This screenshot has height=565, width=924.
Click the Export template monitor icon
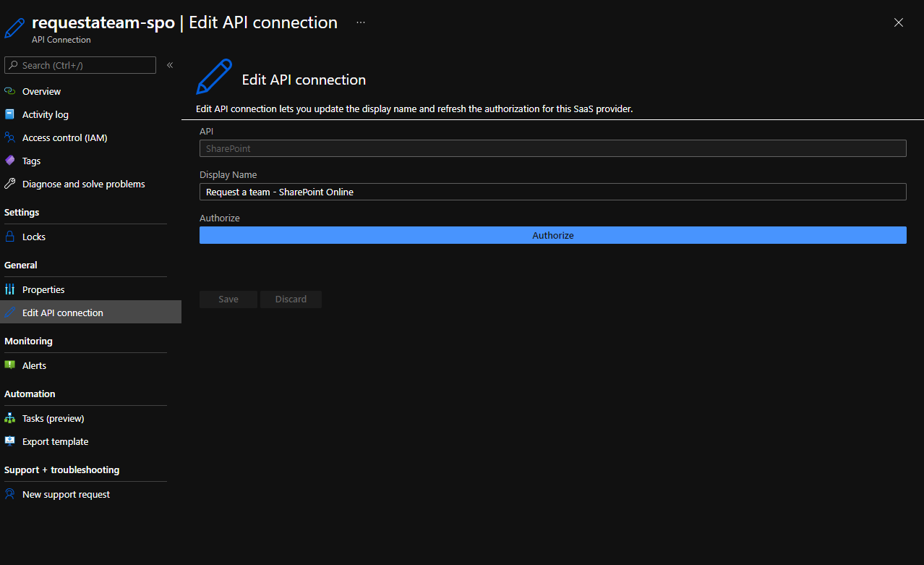click(9, 441)
